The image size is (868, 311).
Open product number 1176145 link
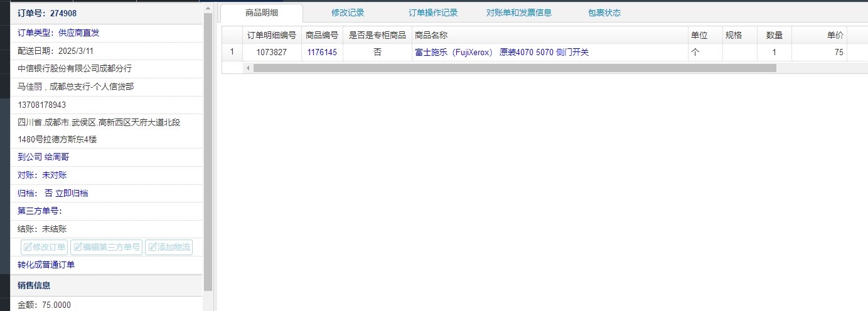point(322,53)
